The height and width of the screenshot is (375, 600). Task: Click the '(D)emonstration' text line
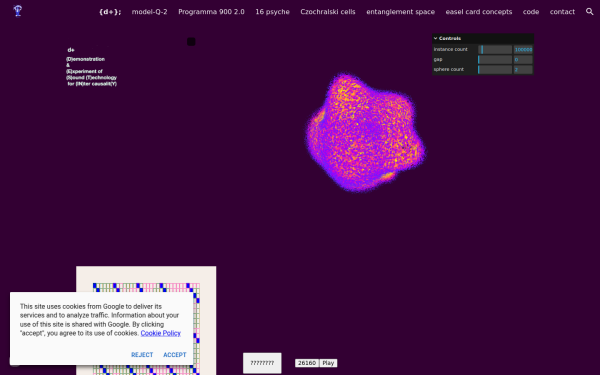(85, 59)
